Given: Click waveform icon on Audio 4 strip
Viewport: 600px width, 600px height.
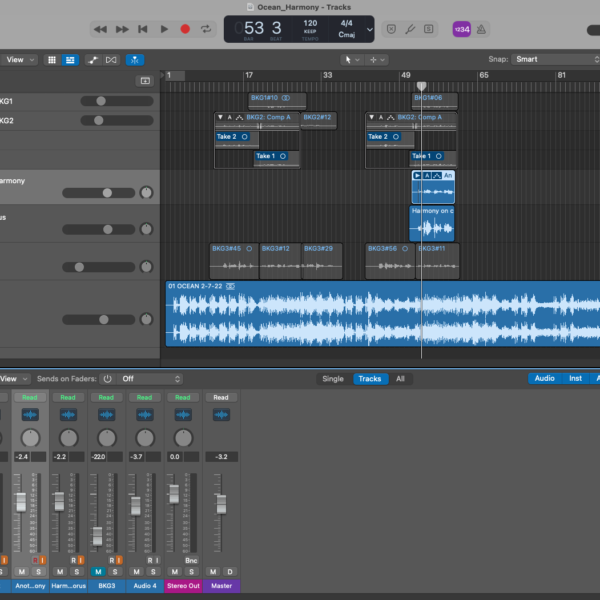Looking at the screenshot, I should tap(145, 415).
